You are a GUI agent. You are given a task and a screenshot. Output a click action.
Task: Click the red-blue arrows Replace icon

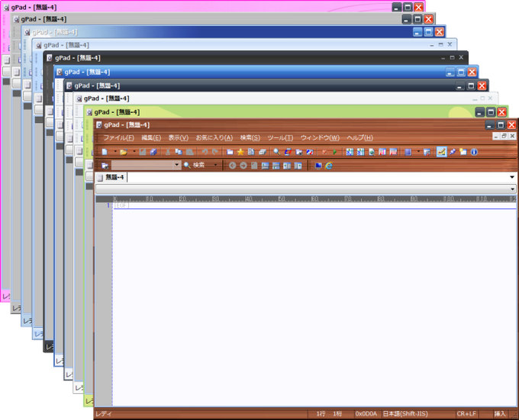point(288,152)
